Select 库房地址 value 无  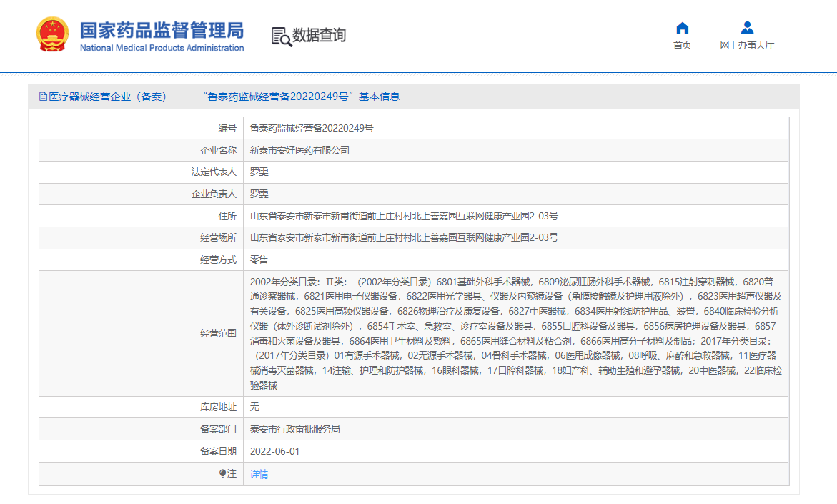(x=254, y=407)
